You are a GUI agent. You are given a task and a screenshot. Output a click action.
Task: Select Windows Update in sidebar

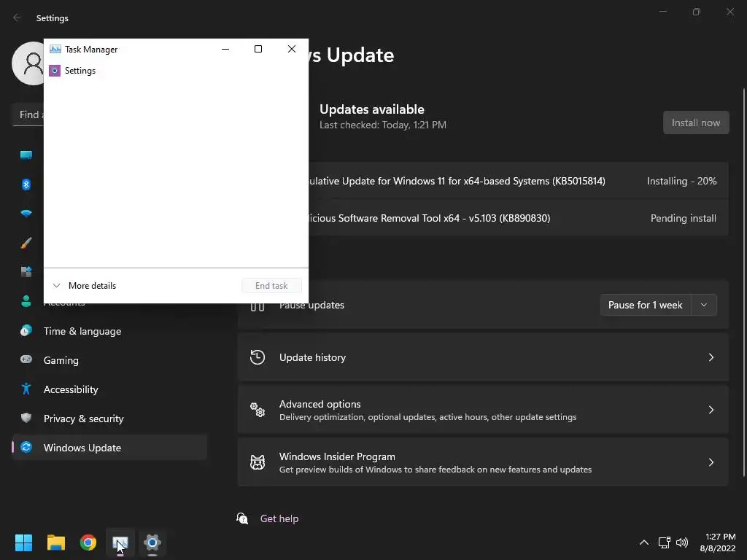[109, 448]
